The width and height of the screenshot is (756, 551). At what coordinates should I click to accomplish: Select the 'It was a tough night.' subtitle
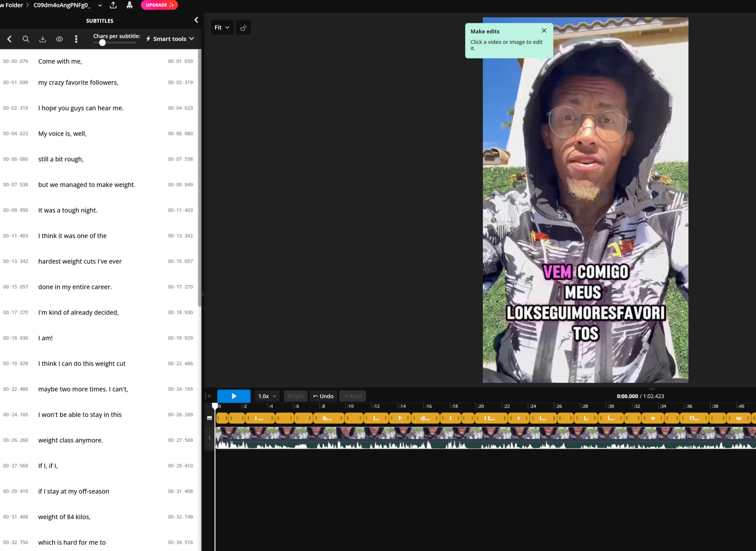pos(68,210)
